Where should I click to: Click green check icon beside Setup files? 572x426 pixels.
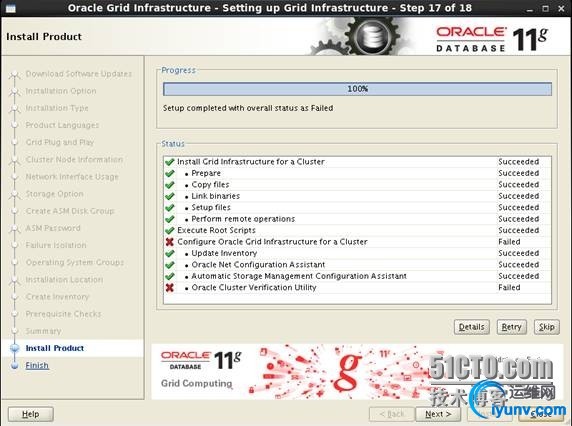(169, 208)
